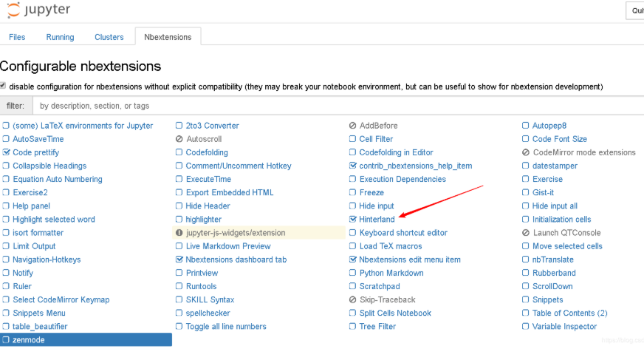Open the ExecuteTime extension link

tap(208, 179)
